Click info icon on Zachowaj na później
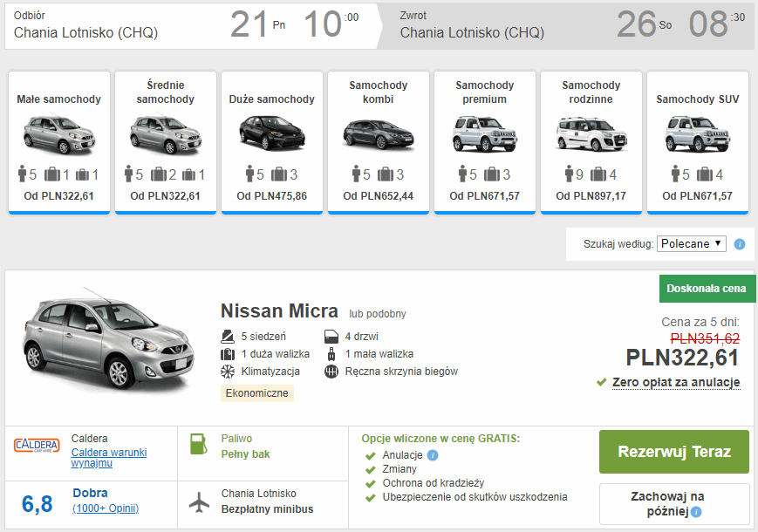 (696, 512)
